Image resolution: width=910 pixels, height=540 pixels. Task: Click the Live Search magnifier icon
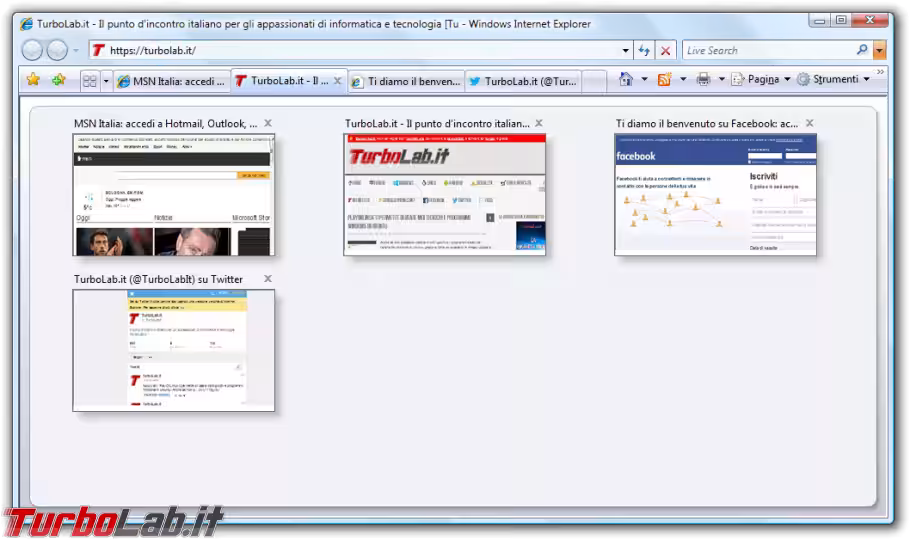pos(862,50)
